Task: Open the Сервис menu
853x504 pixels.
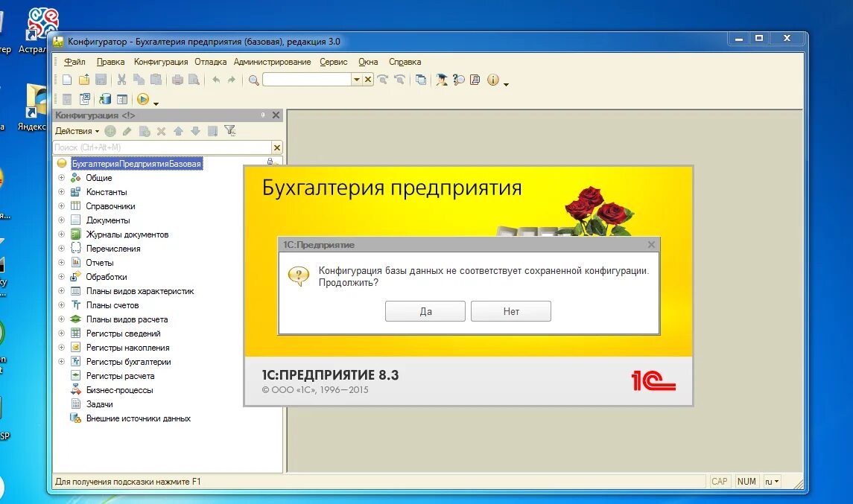Action: coord(334,62)
